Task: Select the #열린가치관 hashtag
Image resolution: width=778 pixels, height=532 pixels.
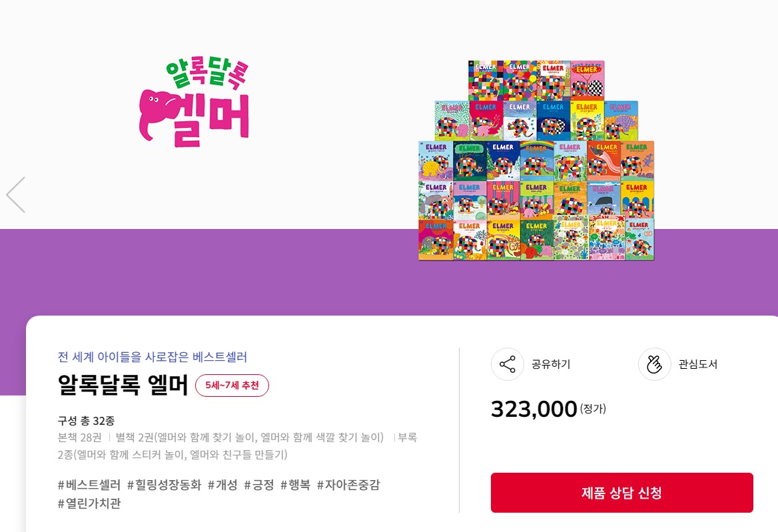Action: [89, 504]
